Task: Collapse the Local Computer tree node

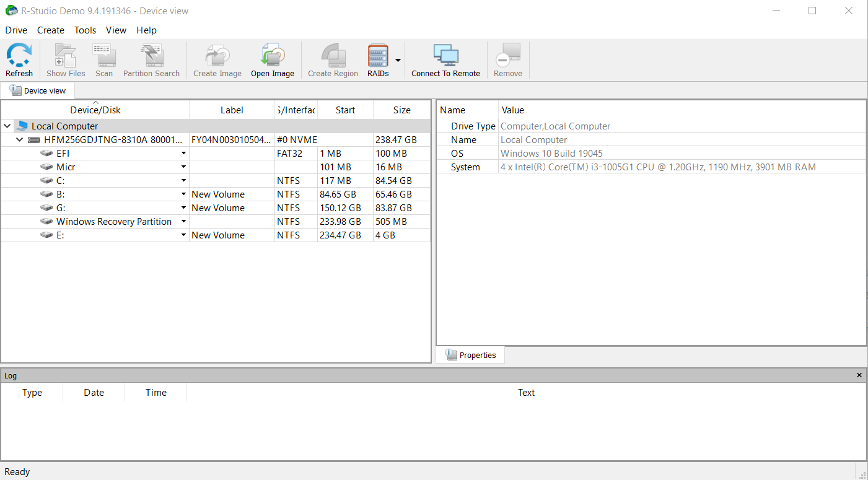Action: click(7, 126)
